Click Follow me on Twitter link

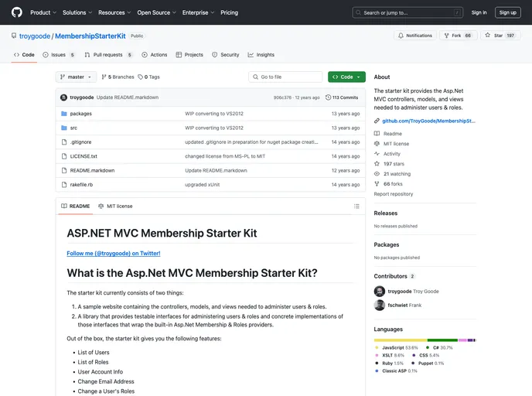114,253
